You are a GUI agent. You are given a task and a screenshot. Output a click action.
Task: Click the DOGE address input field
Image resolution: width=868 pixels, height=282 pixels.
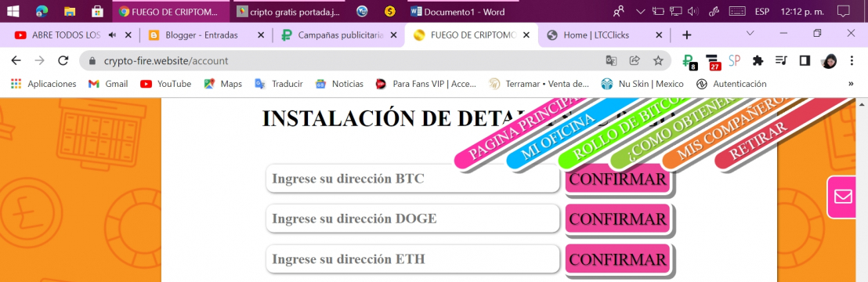413,219
